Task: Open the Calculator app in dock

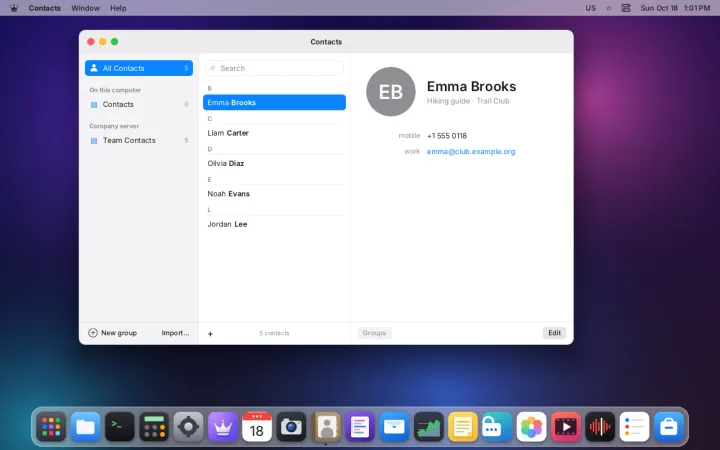Action: 154,427
